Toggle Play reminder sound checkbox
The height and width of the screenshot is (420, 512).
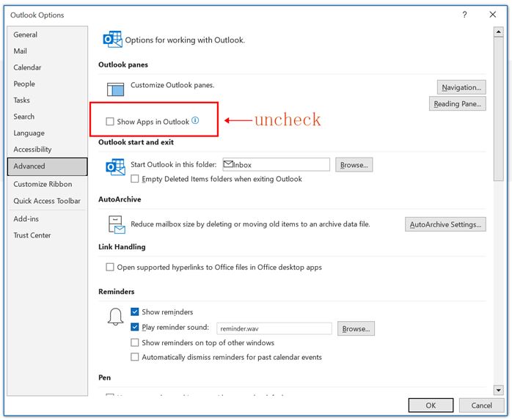click(x=134, y=327)
